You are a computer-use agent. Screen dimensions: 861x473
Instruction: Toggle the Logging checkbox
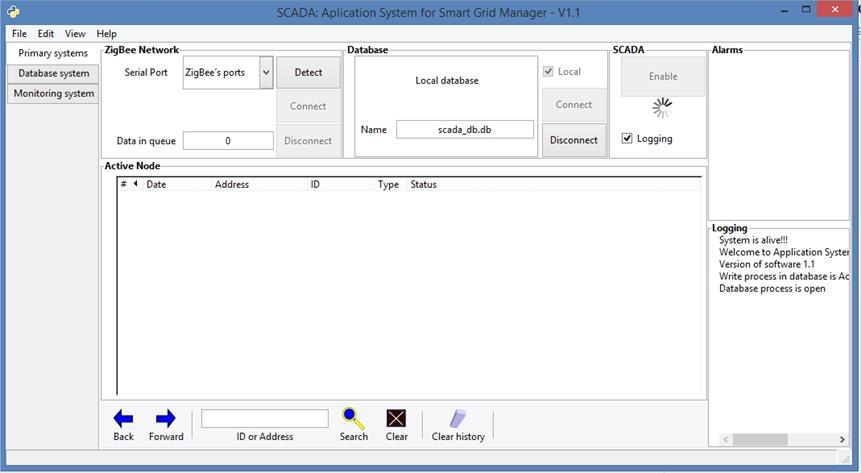[627, 139]
